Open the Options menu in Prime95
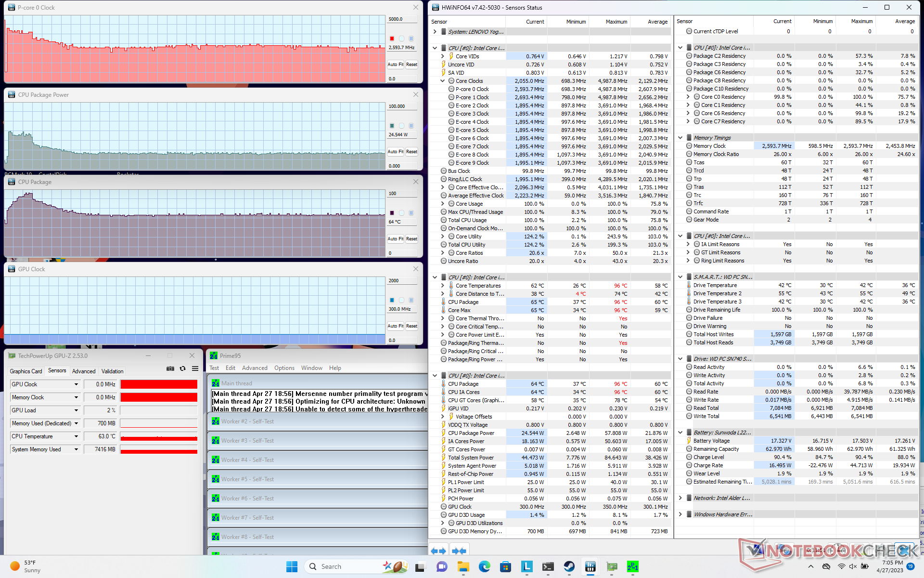This screenshot has height=578, width=924. pos(284,368)
